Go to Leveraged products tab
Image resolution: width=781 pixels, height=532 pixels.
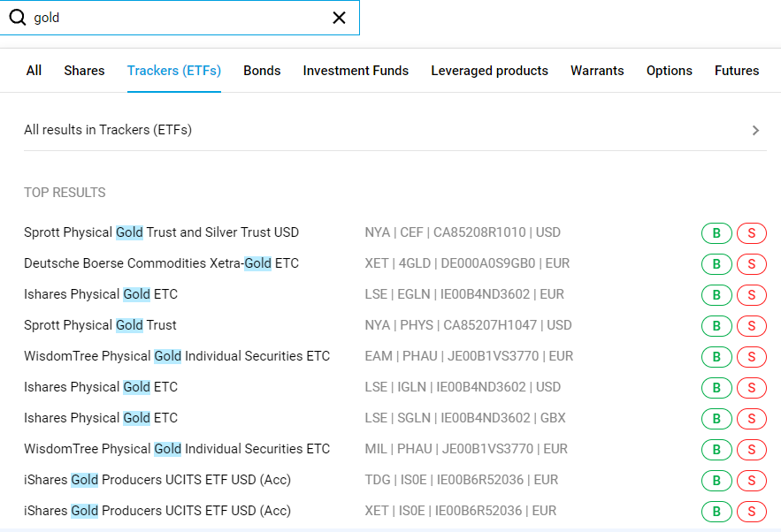[489, 71]
